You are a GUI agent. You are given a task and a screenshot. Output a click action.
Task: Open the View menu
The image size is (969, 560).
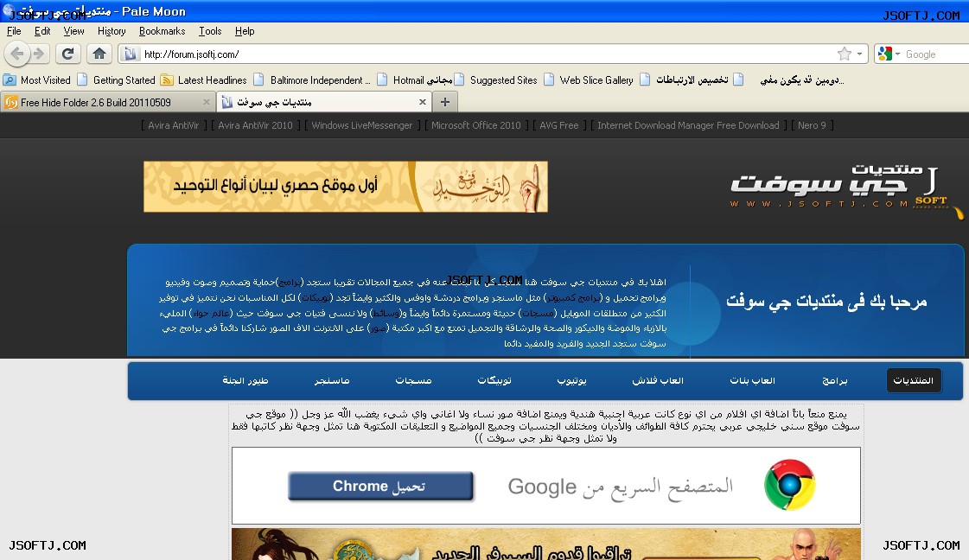pos(73,31)
